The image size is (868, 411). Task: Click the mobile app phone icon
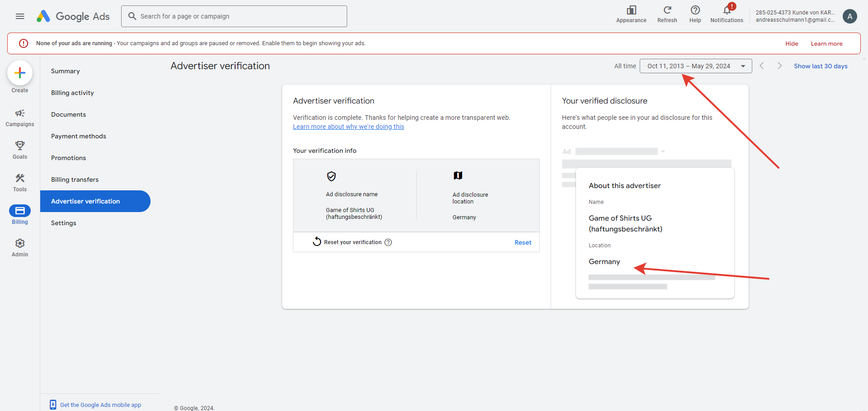coord(53,405)
